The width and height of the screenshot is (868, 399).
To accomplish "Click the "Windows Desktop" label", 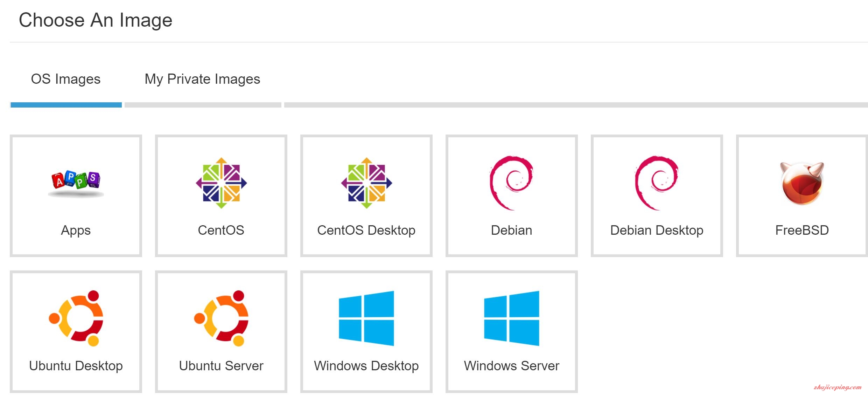I will [366, 366].
